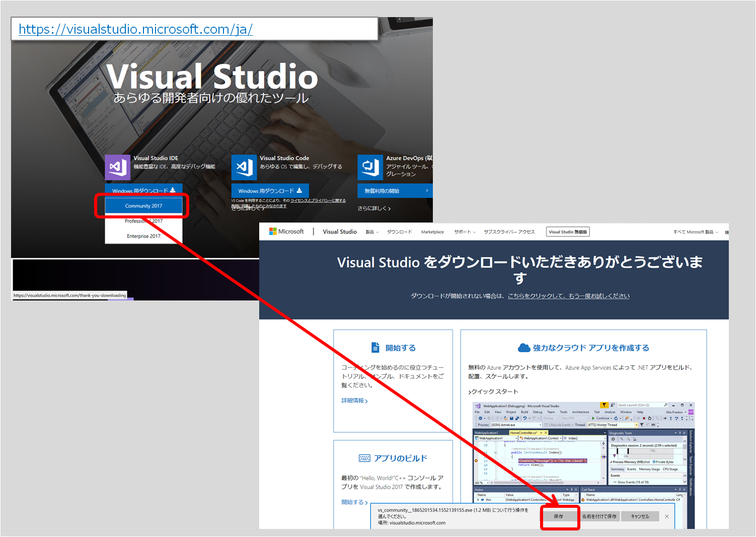The width and height of the screenshot is (756, 537).
Task: Click the purple Visual Studio IDE logo
Action: tap(118, 167)
